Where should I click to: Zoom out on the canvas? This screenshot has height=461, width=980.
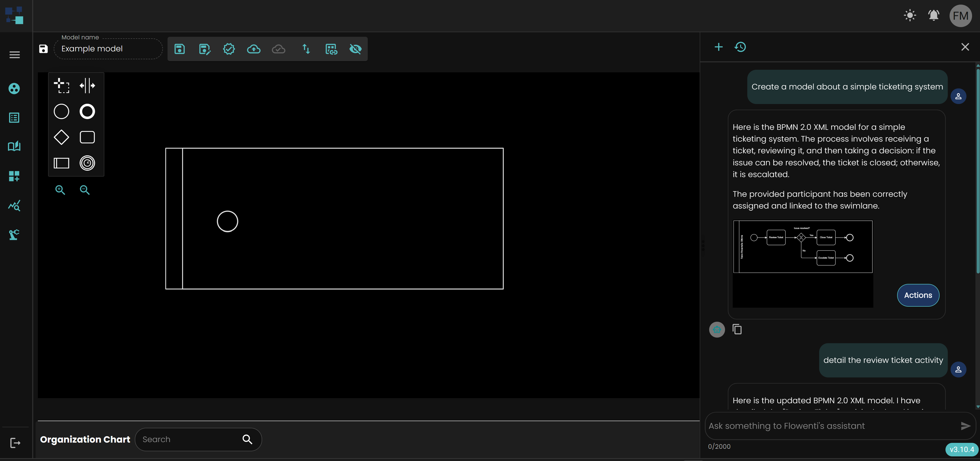coord(84,190)
